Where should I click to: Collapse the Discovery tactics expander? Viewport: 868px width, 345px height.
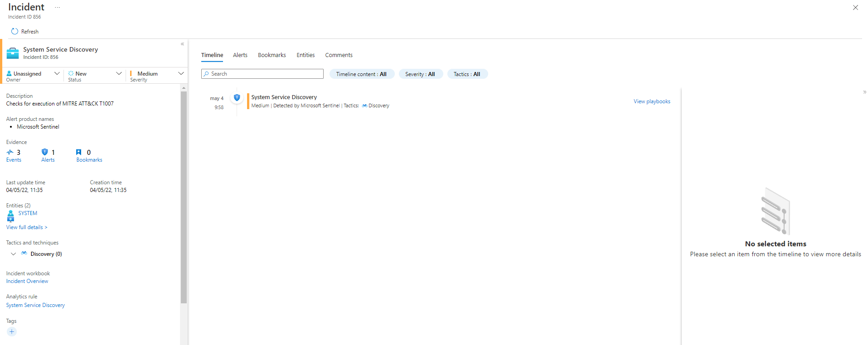[x=14, y=254]
